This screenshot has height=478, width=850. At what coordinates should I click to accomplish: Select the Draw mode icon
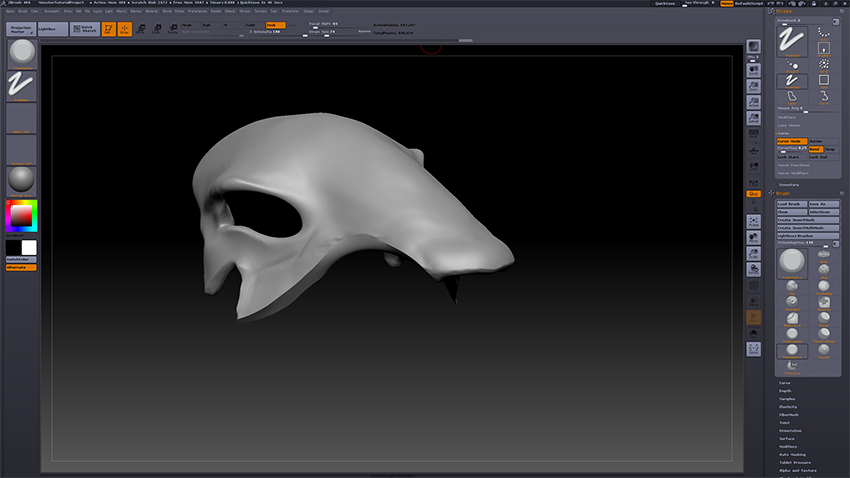click(x=125, y=29)
